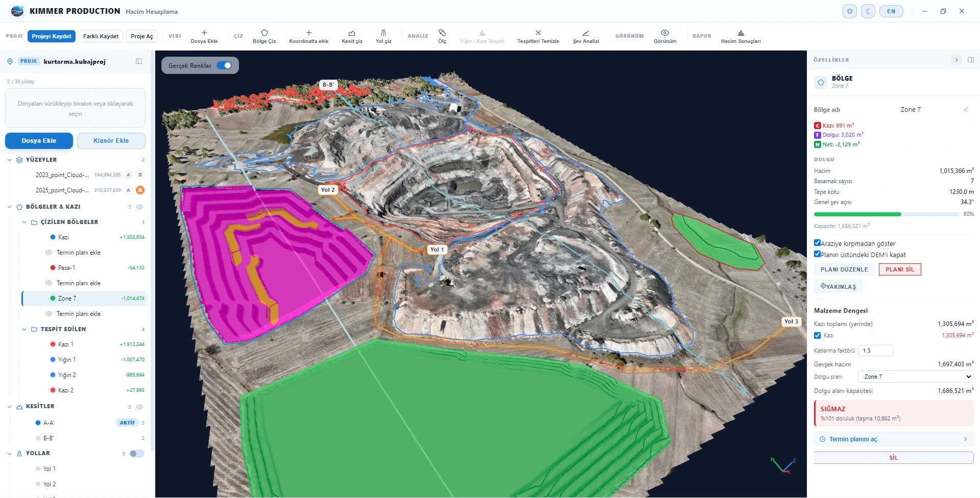Assign surface A for 2023 point cloud

[x=129, y=175]
